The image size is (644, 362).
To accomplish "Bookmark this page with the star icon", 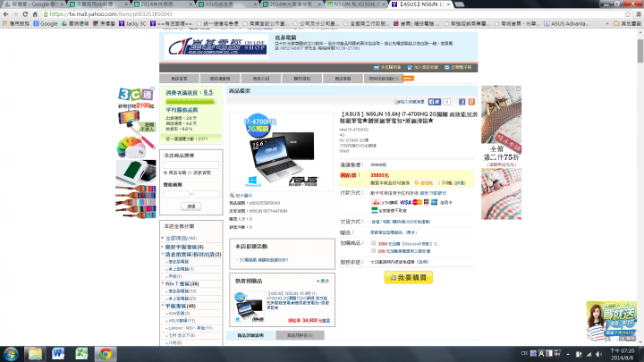I will (x=628, y=14).
